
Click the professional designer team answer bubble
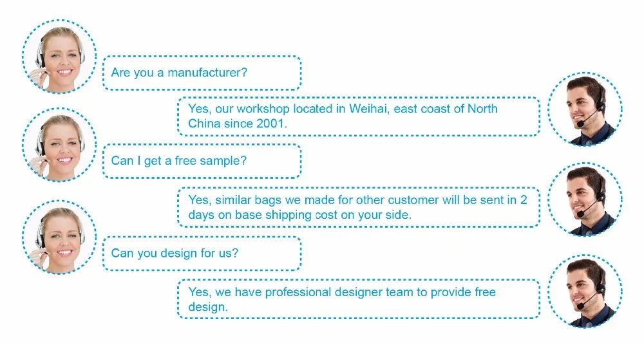tap(359, 299)
